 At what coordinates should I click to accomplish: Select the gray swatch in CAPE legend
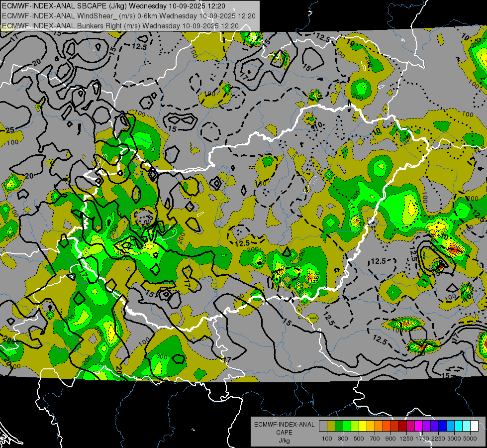323,426
